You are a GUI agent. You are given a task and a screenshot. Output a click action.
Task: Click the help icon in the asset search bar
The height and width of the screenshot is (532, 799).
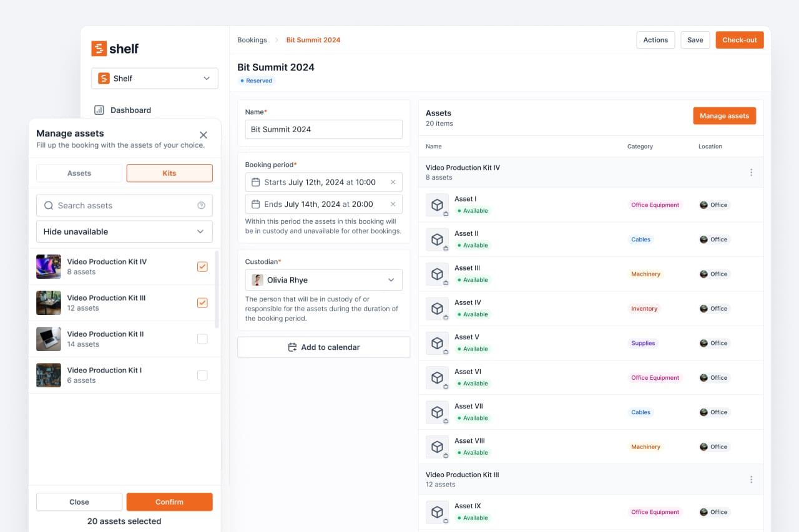(201, 205)
